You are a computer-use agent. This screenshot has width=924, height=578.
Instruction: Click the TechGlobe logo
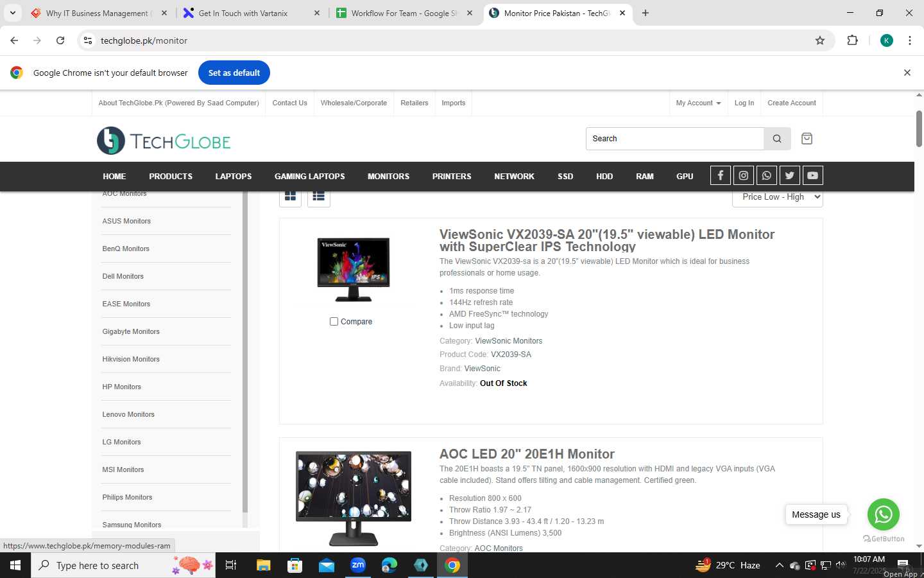(x=164, y=141)
